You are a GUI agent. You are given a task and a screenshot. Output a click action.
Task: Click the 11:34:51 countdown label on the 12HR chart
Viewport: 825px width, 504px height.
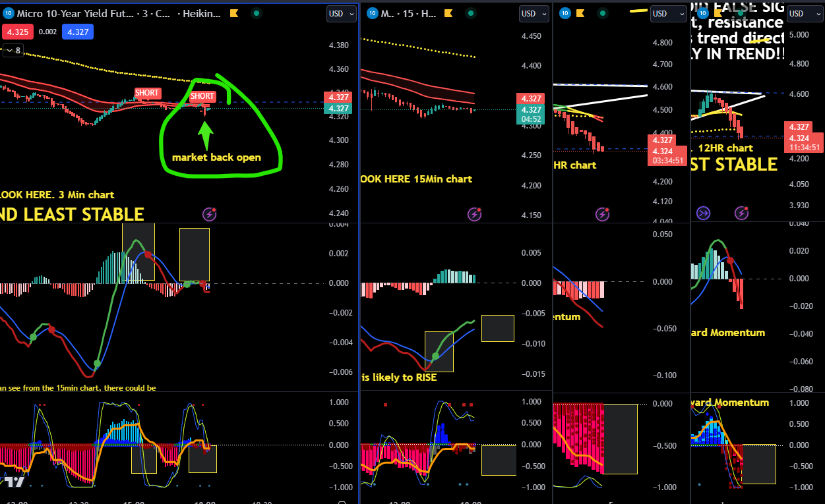[x=803, y=148]
